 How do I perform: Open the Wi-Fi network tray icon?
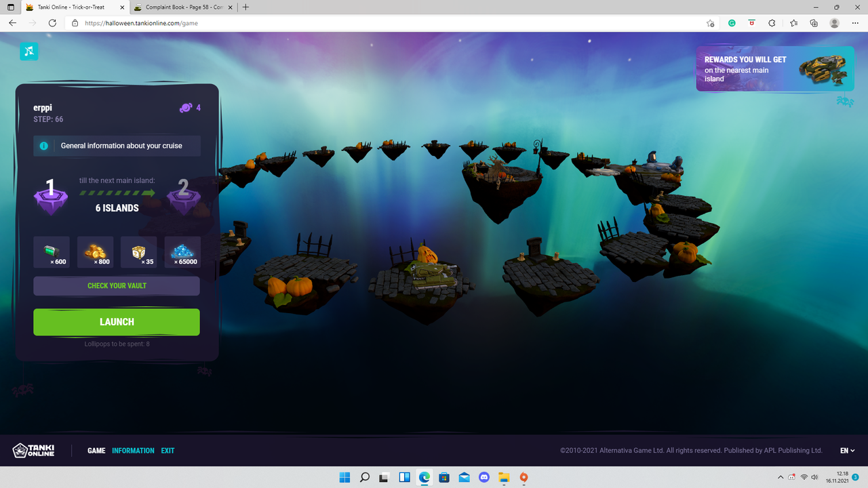[x=804, y=477]
